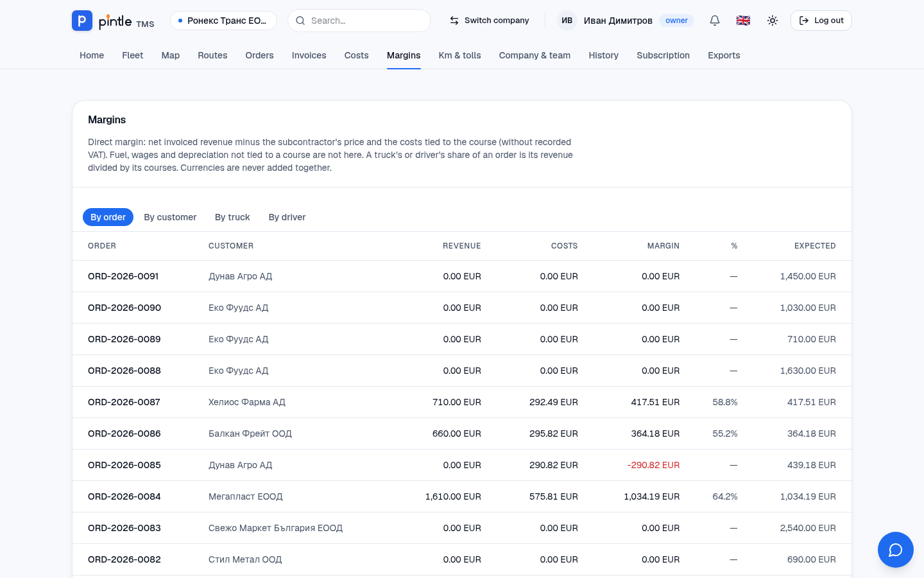The width and height of the screenshot is (924, 578).
Task: Switch to the By customer tab
Action: click(170, 217)
